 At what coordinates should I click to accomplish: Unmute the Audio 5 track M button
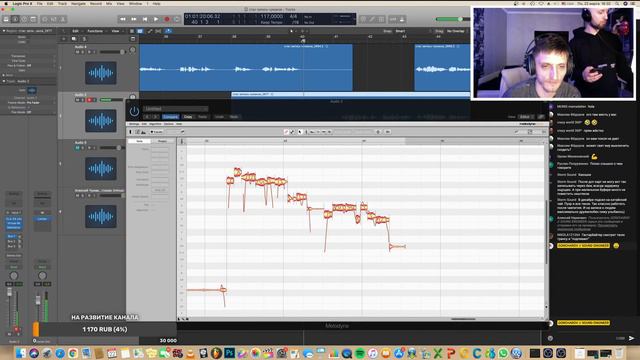pos(77,148)
